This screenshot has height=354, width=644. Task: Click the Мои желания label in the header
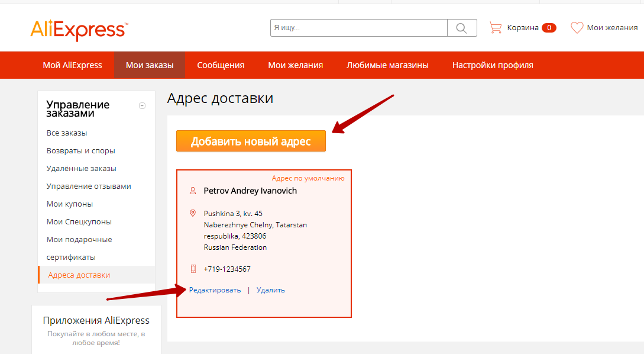coord(612,28)
